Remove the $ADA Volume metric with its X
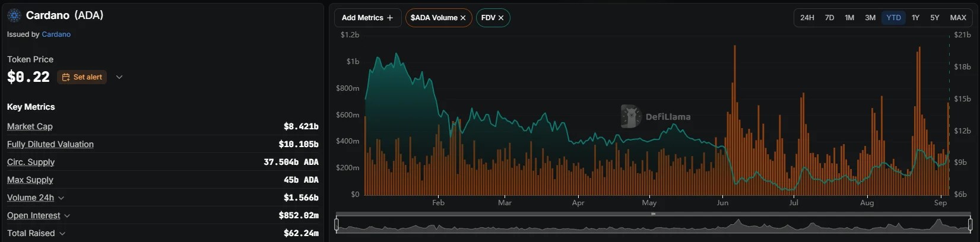The width and height of the screenshot is (980, 242). pyautogui.click(x=463, y=18)
